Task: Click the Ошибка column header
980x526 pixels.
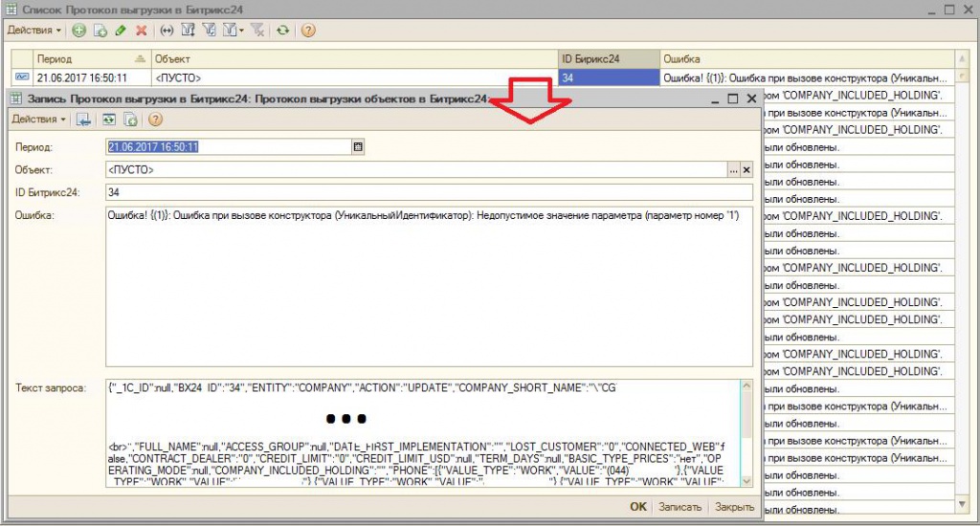Action: click(x=807, y=58)
